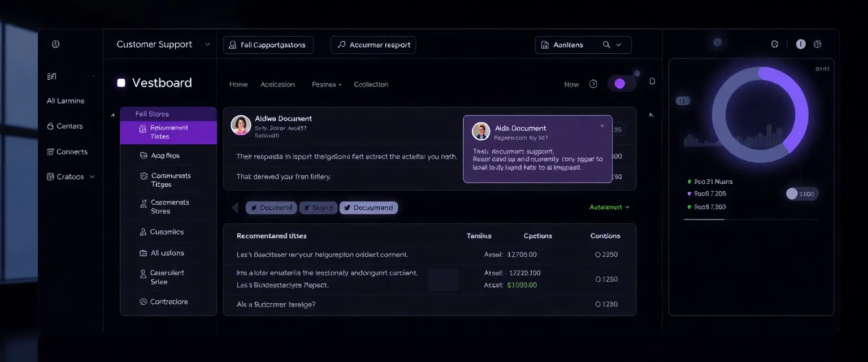Open the Pesines menu dropdown
This screenshot has width=868, height=362.
[x=327, y=84]
